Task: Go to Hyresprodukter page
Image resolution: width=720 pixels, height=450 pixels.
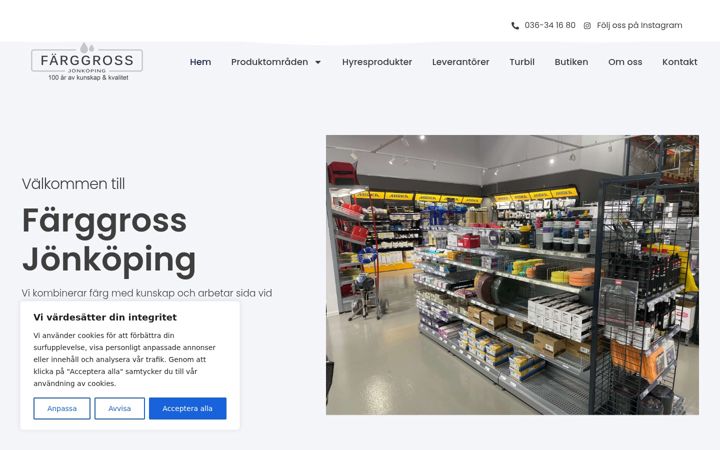Action: click(x=377, y=62)
